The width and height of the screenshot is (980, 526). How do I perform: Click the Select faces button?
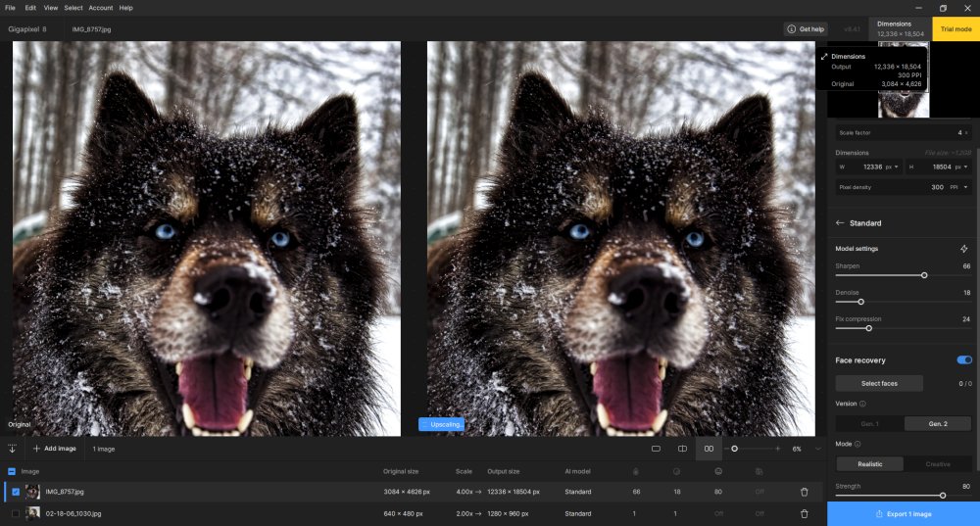(x=879, y=383)
